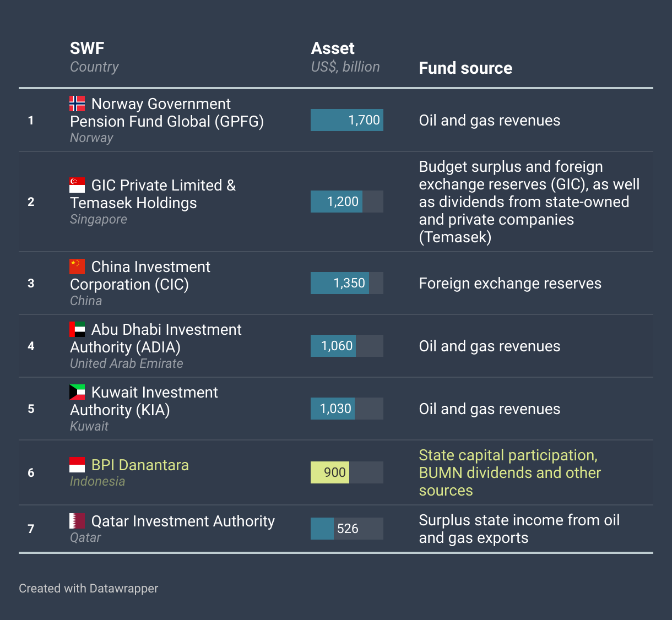Image resolution: width=672 pixels, height=620 pixels.
Task: Click the Singapore flag icon
Action: tap(77, 185)
